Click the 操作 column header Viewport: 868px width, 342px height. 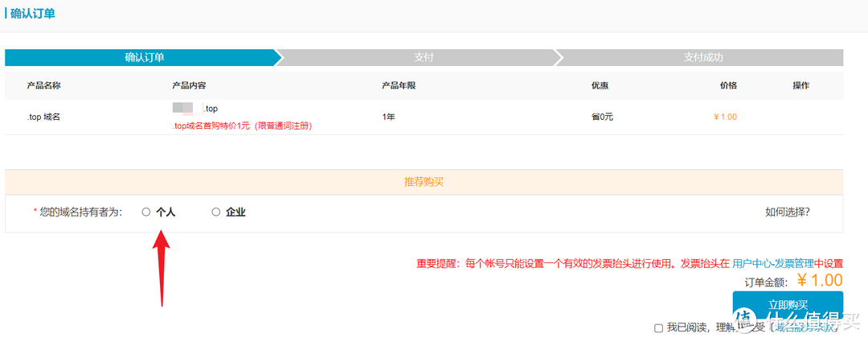click(x=800, y=85)
